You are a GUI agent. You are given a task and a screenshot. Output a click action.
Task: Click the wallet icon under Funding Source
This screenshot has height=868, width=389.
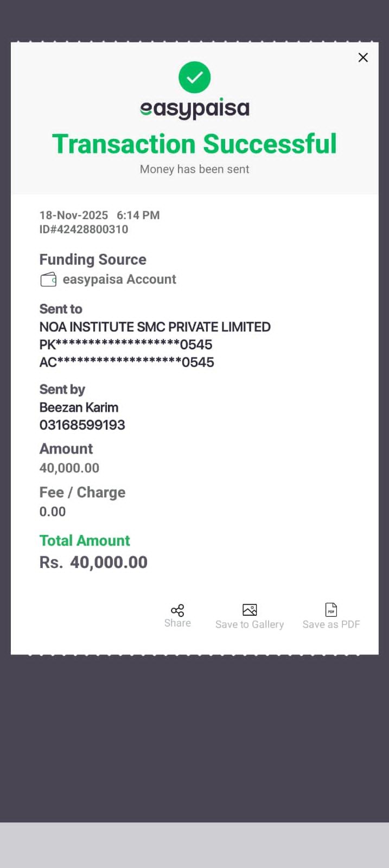point(48,279)
